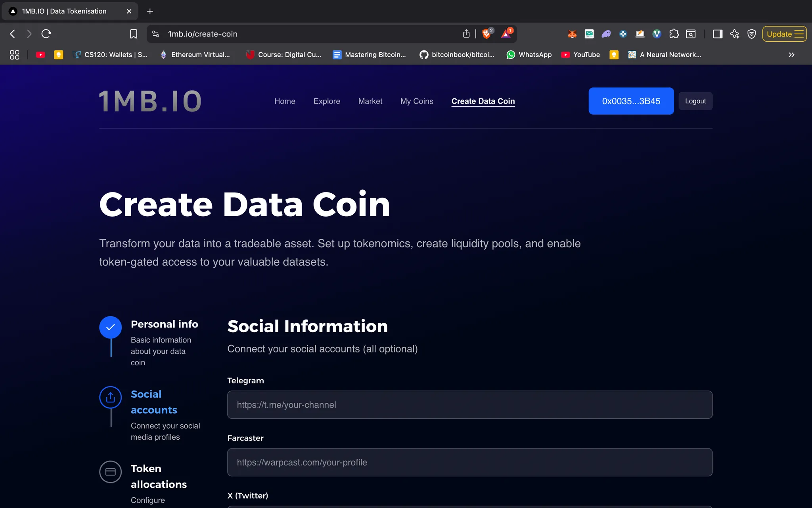Select the Market navigation link
This screenshot has width=812, height=508.
tap(370, 101)
